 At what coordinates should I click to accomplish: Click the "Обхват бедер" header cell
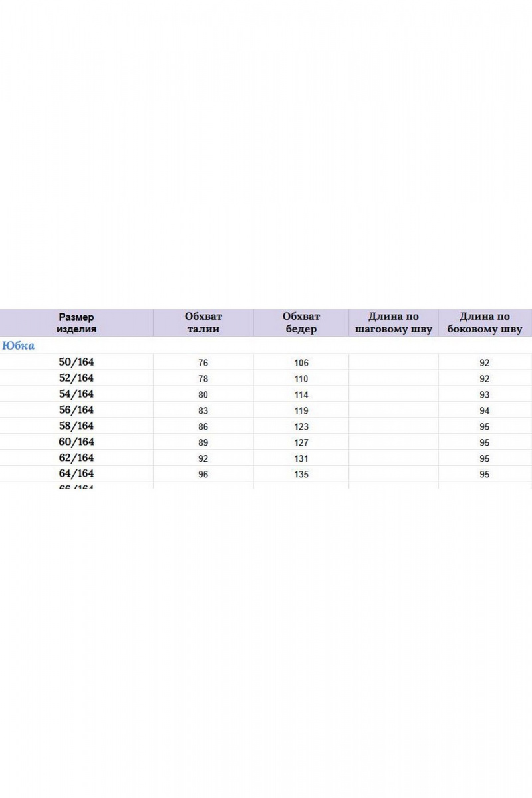pyautogui.click(x=301, y=323)
